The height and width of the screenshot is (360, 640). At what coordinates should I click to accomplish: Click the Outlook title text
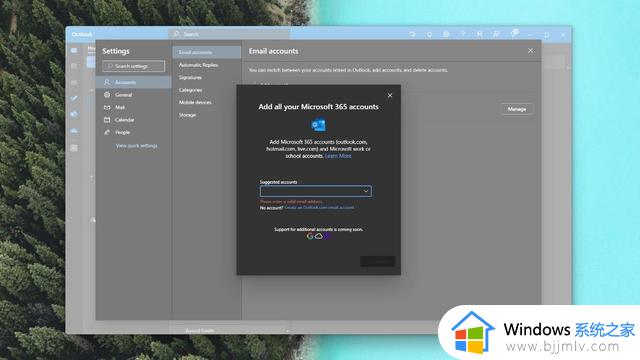[82, 34]
